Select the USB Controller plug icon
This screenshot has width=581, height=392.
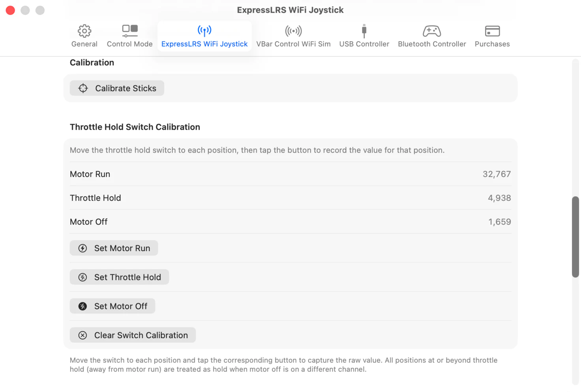pos(364,31)
